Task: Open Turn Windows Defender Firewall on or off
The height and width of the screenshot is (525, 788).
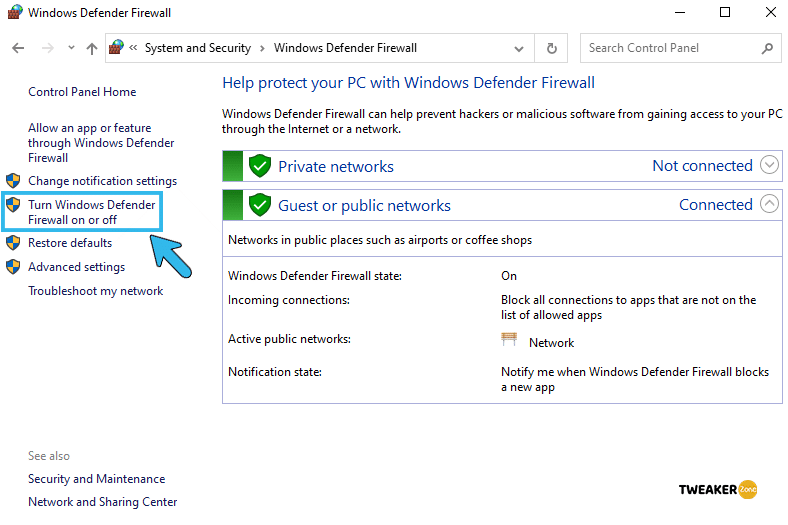Action: pos(91,212)
